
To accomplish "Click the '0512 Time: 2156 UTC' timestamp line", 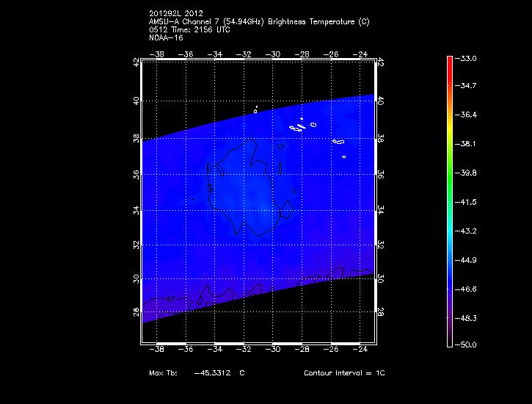I will tap(187, 30).
